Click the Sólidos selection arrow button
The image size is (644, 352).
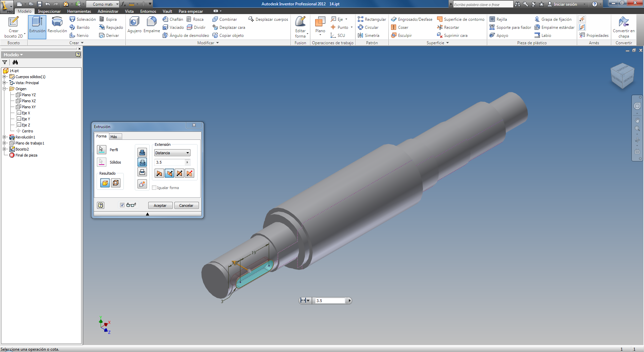(102, 162)
